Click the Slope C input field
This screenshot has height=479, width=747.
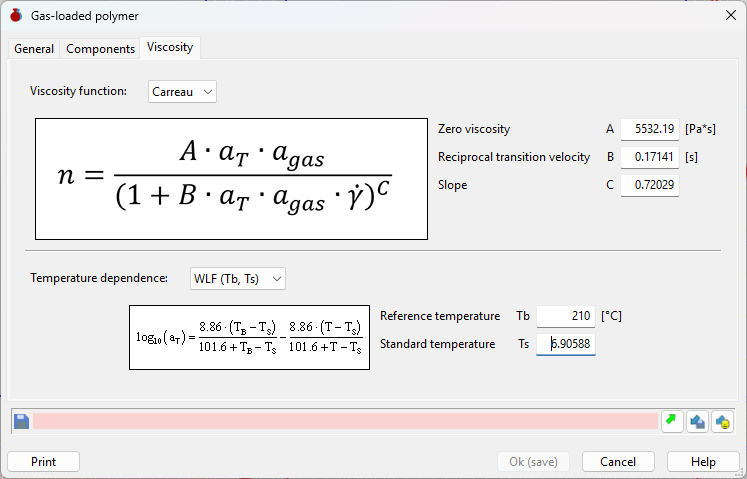coord(650,185)
